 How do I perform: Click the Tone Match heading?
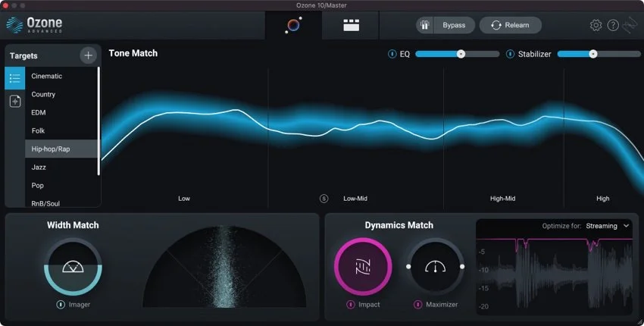click(133, 53)
